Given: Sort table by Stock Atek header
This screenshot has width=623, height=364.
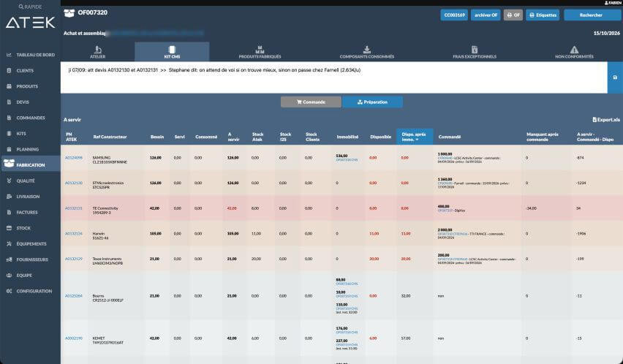Looking at the screenshot, I should pyautogui.click(x=257, y=137).
